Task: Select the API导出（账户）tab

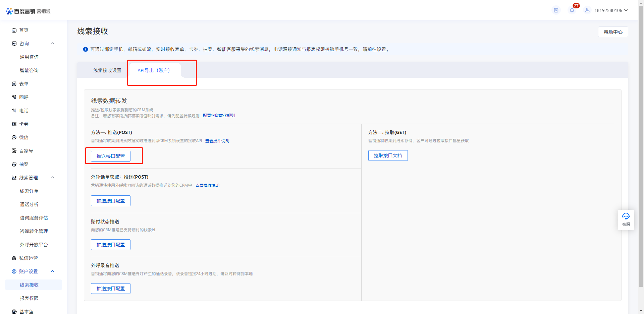Action: (x=154, y=70)
